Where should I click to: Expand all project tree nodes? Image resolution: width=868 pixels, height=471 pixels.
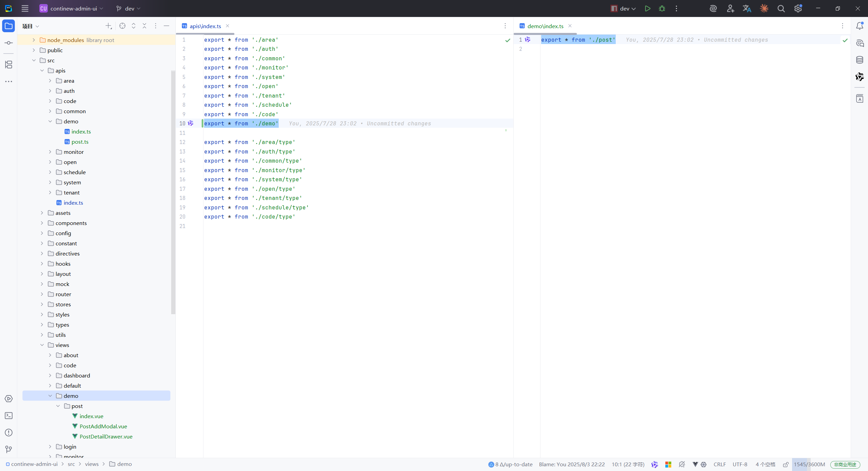tap(134, 26)
